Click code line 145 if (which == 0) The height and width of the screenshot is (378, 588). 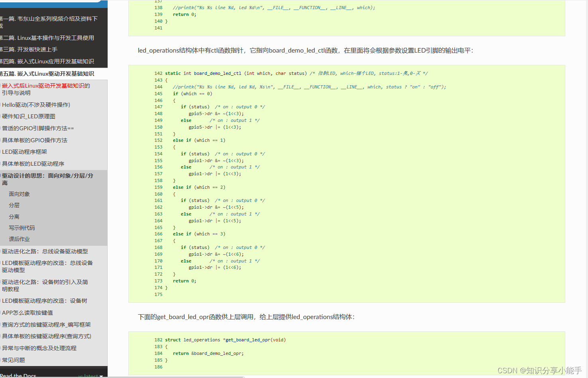tap(193, 94)
